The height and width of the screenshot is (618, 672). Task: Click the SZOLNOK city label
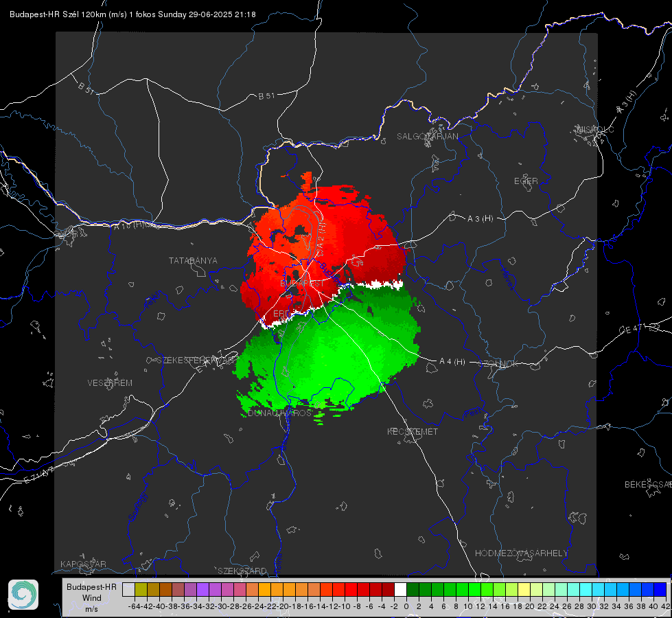click(498, 364)
